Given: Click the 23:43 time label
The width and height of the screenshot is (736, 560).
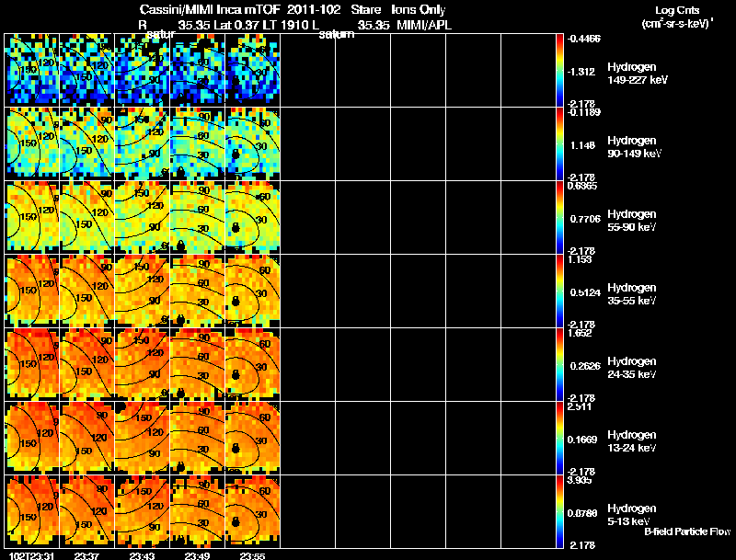Looking at the screenshot, I should 143,555.
